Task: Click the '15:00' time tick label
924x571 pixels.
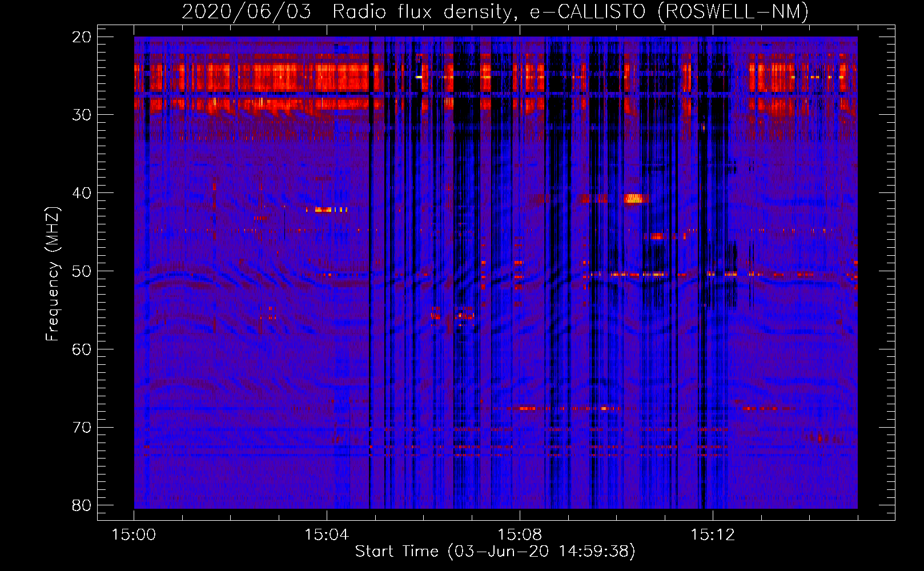Action: 134,535
